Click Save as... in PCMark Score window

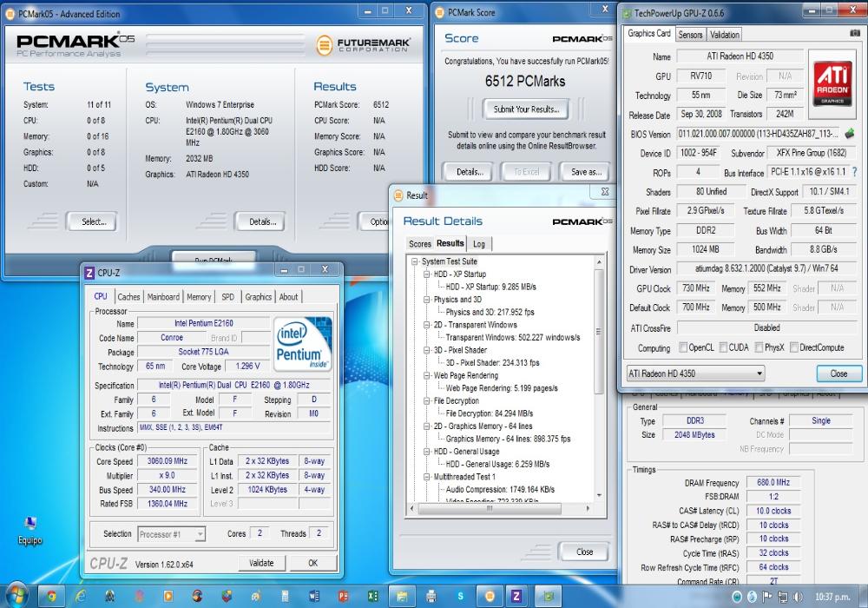[x=586, y=172]
